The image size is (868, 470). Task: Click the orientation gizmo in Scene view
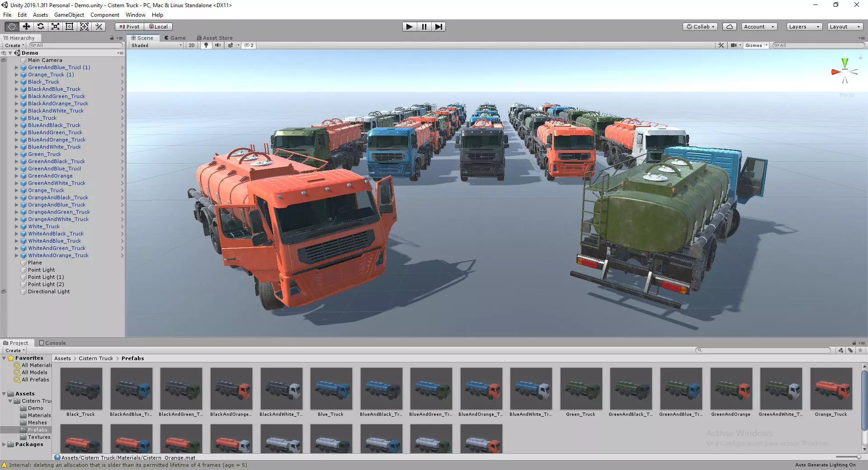(x=844, y=72)
